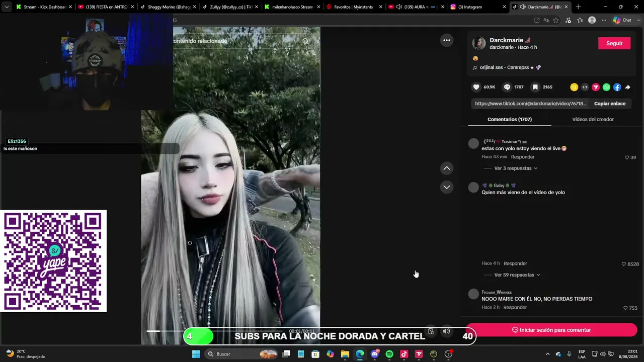Expand the dropdown arrow beside Copilot Chat
Viewport: 644px width, 362px height.
(638, 20)
